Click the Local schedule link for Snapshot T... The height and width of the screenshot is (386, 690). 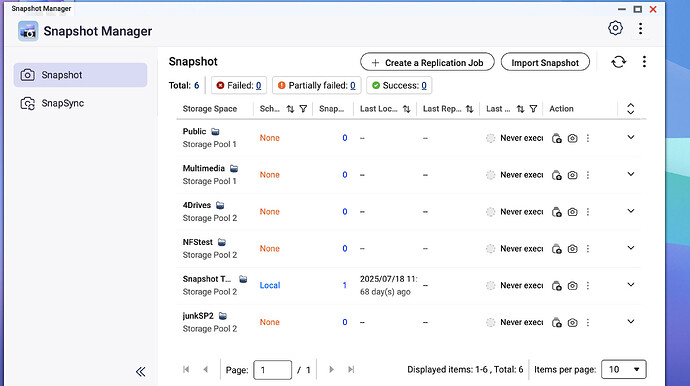click(270, 285)
